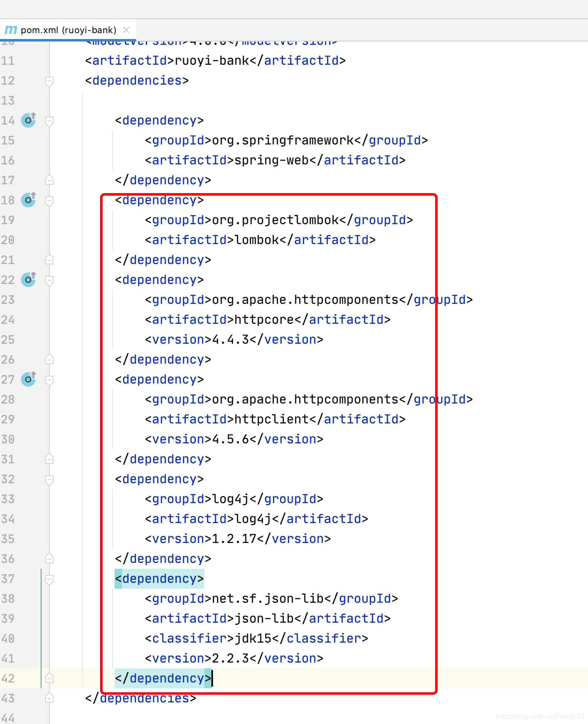Click the fold end marker on line 42
The height and width of the screenshot is (724, 588).
pos(49,678)
